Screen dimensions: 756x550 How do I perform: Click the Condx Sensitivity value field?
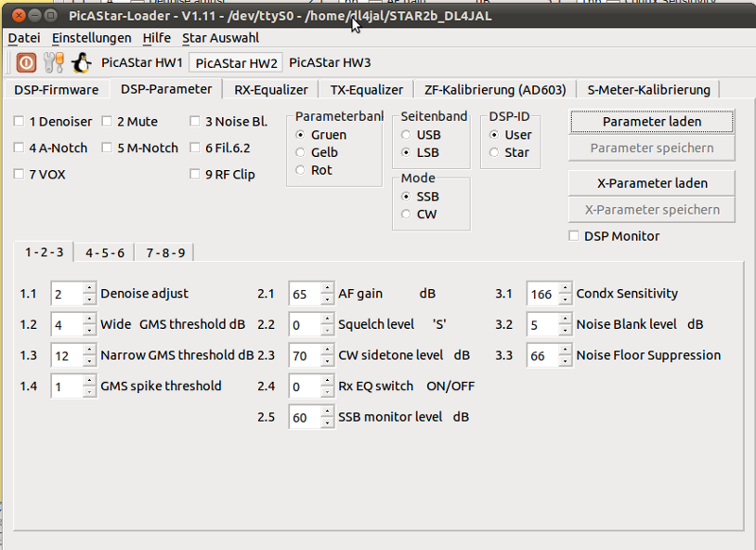click(542, 294)
